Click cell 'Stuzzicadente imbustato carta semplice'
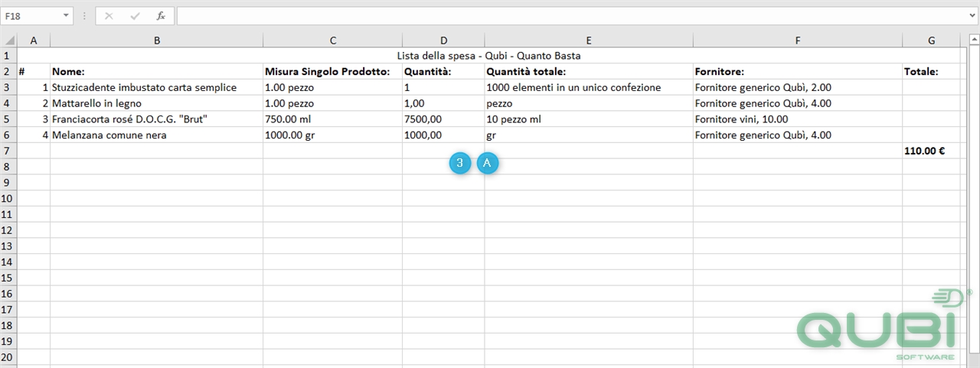 coord(156,88)
